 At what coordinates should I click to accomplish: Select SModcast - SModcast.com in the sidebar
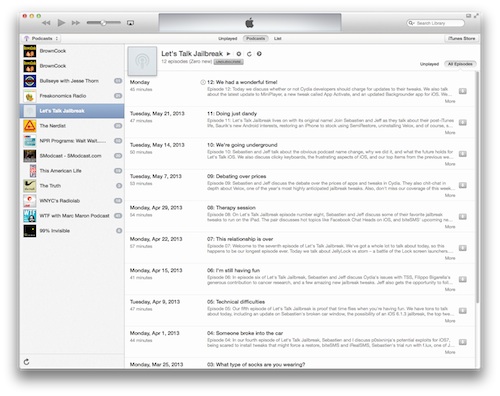[x=72, y=156]
